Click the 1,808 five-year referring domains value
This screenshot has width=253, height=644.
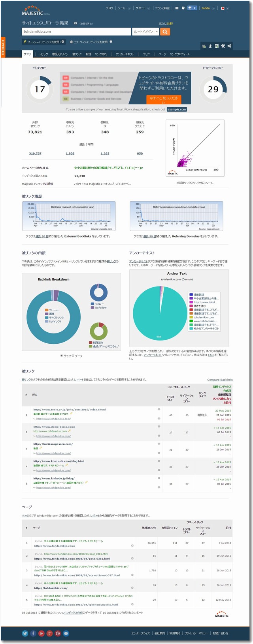click(x=70, y=154)
